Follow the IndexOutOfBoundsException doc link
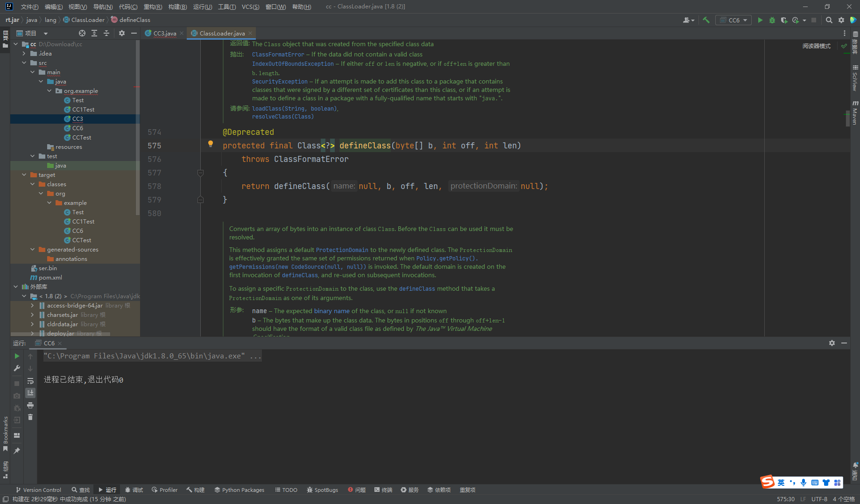This screenshot has width=860, height=504. point(293,63)
